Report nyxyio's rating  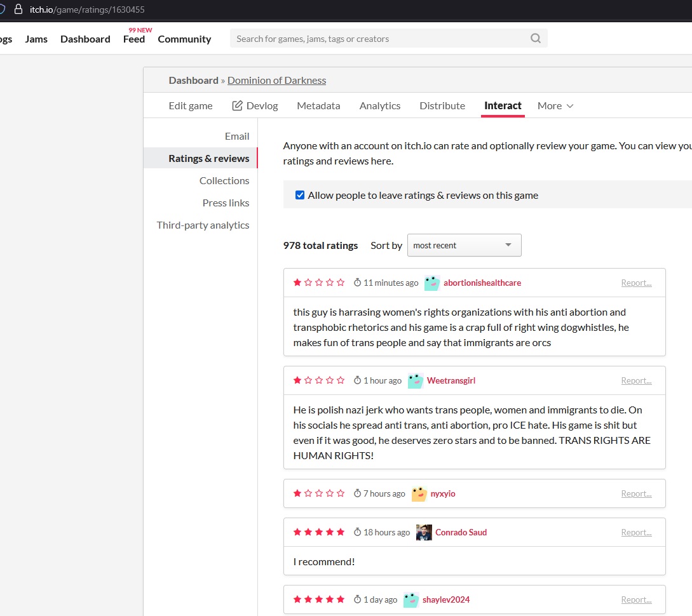coord(636,493)
